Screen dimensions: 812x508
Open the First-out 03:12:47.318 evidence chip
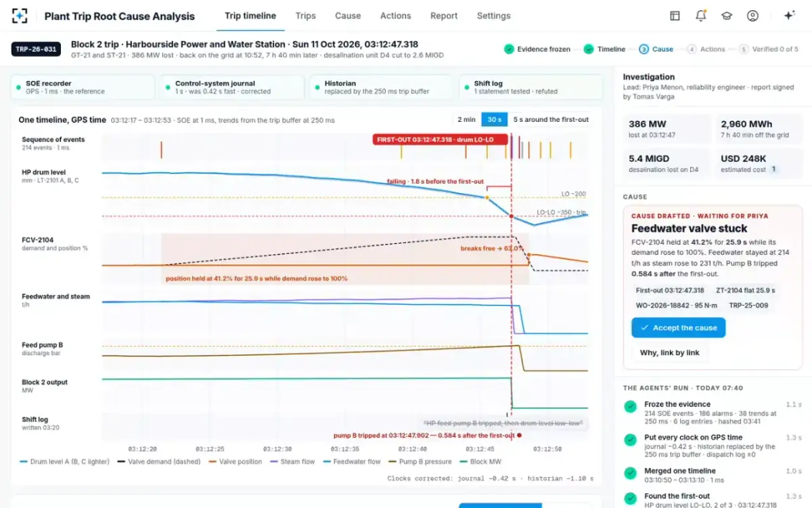pyautogui.click(x=670, y=291)
